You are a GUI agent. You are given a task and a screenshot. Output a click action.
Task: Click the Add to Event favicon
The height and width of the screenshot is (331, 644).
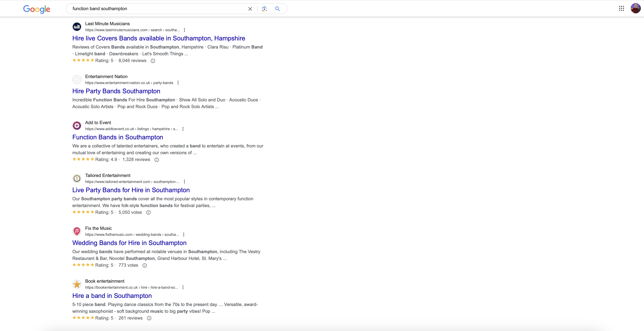pos(77,126)
